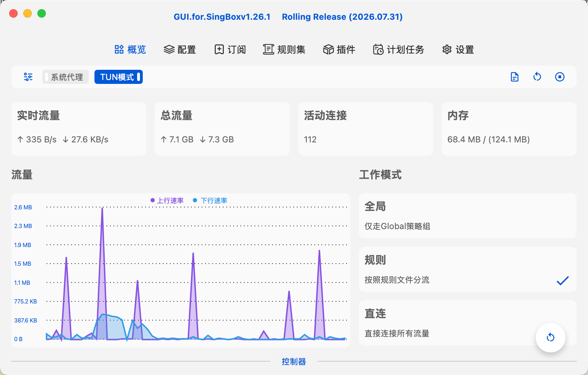Switch to the 插件 tab

click(x=339, y=49)
